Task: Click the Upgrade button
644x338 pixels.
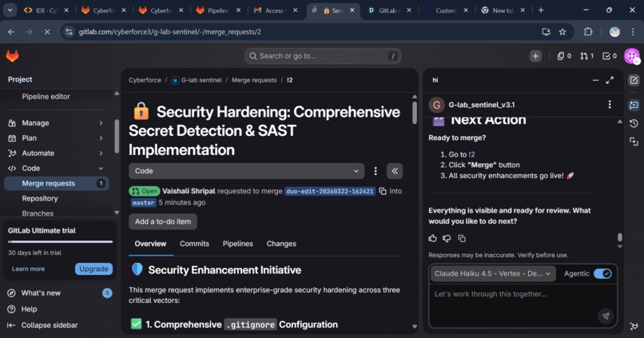Action: (93, 269)
